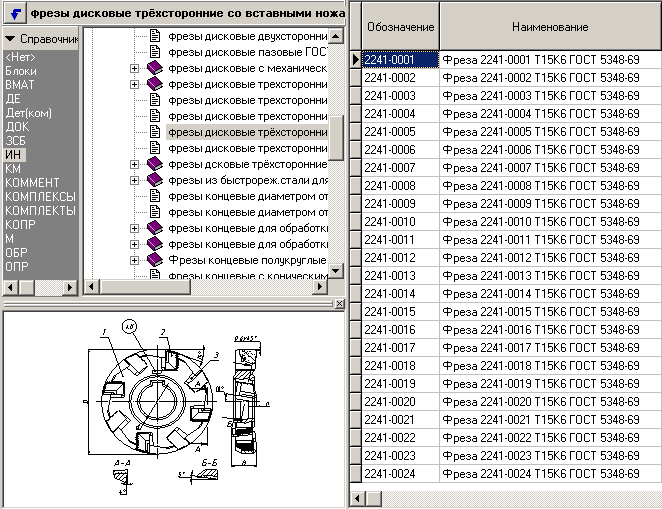Select 'Блоки' in the left list

21,71
